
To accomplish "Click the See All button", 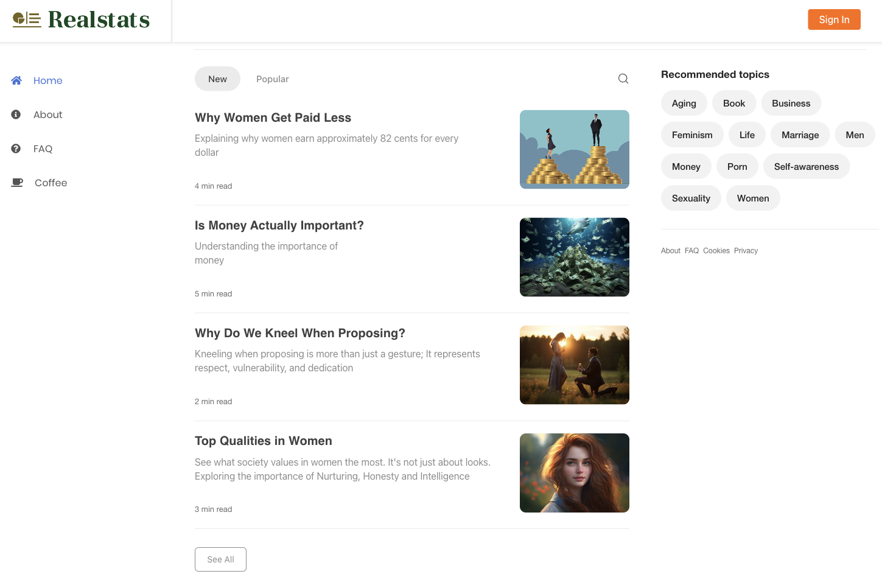I will coord(220,559).
